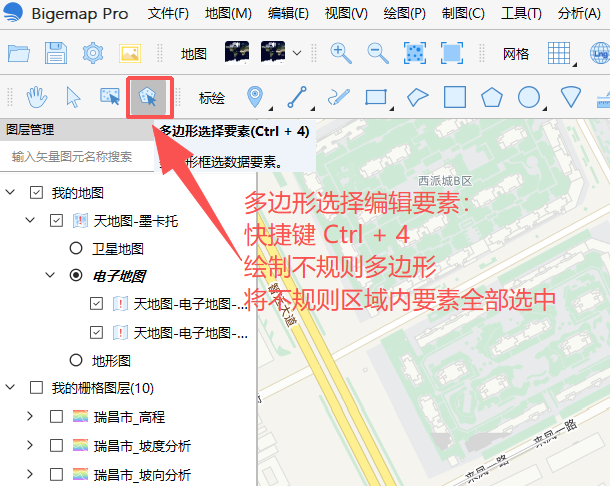Image resolution: width=610 pixels, height=486 pixels.
Task: Open the point marker tool dropdown arrow
Action: [270, 109]
